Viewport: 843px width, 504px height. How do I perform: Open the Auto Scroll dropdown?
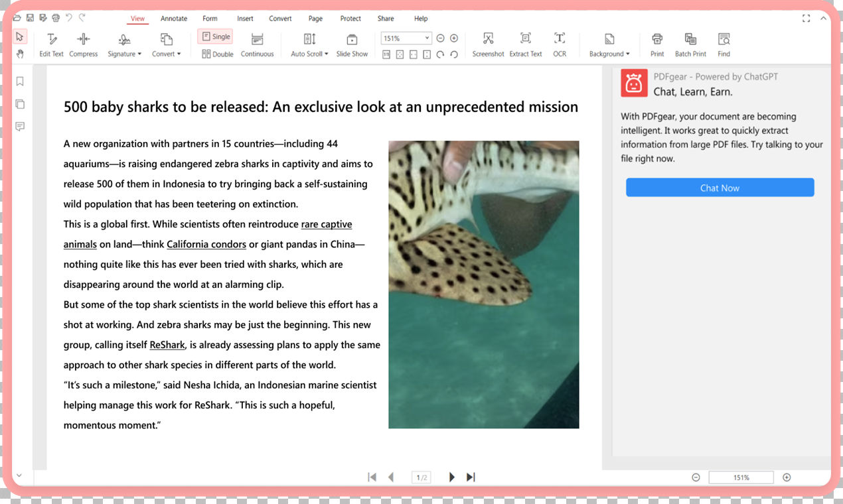[309, 45]
